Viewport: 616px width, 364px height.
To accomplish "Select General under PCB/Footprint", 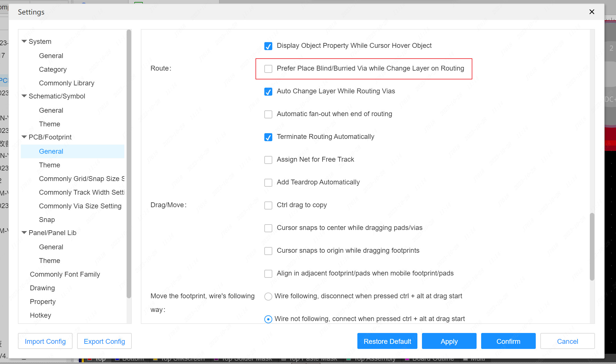I will point(73,151).
